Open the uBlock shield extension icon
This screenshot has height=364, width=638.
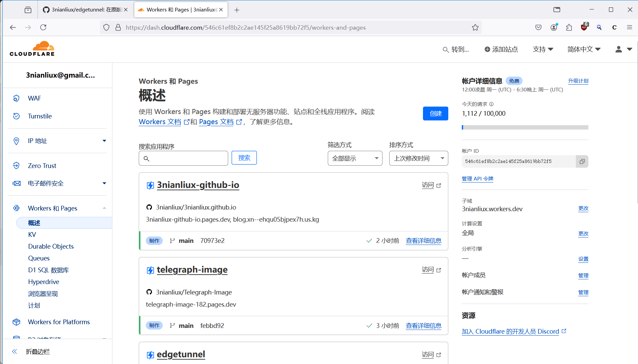(584, 27)
